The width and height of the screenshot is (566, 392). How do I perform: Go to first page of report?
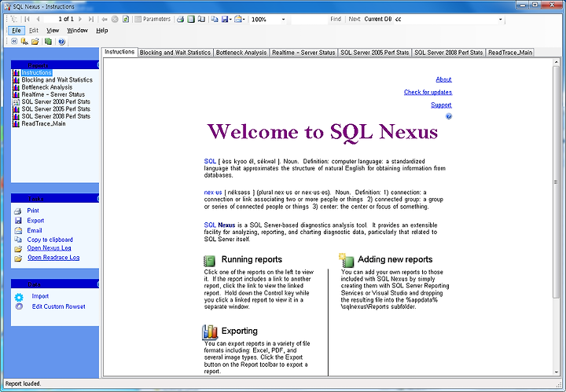27,19
